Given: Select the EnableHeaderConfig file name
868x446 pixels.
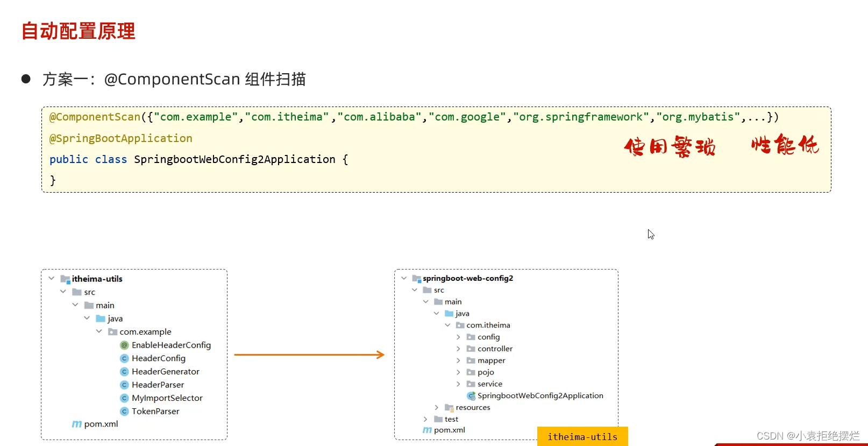Looking at the screenshot, I should pyautogui.click(x=171, y=345).
